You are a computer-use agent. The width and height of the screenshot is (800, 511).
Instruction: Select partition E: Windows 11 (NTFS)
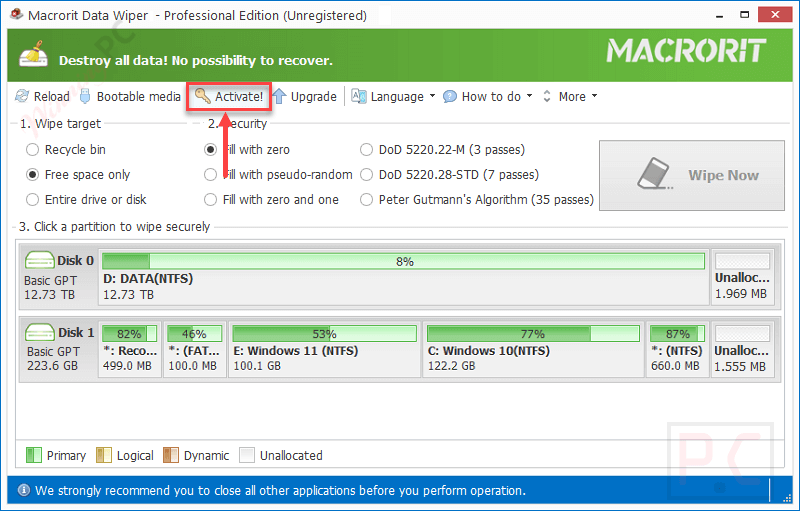coord(324,350)
